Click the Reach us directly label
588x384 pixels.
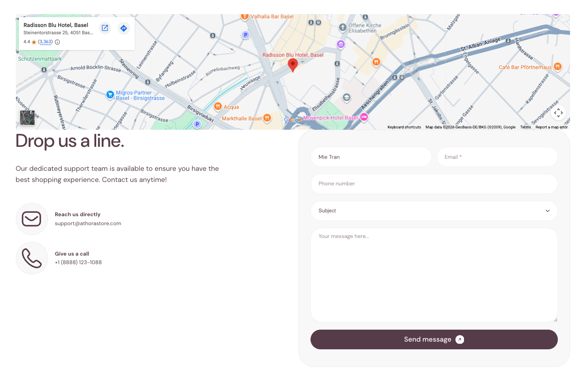(x=77, y=214)
